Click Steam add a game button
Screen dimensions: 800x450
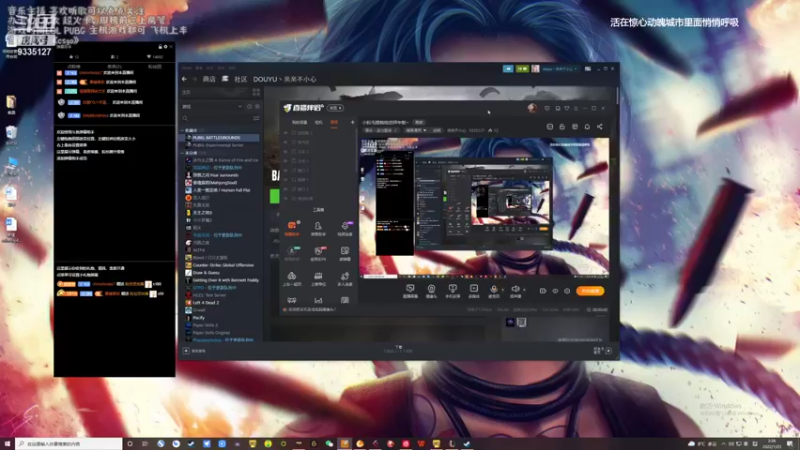pyautogui.click(x=195, y=351)
